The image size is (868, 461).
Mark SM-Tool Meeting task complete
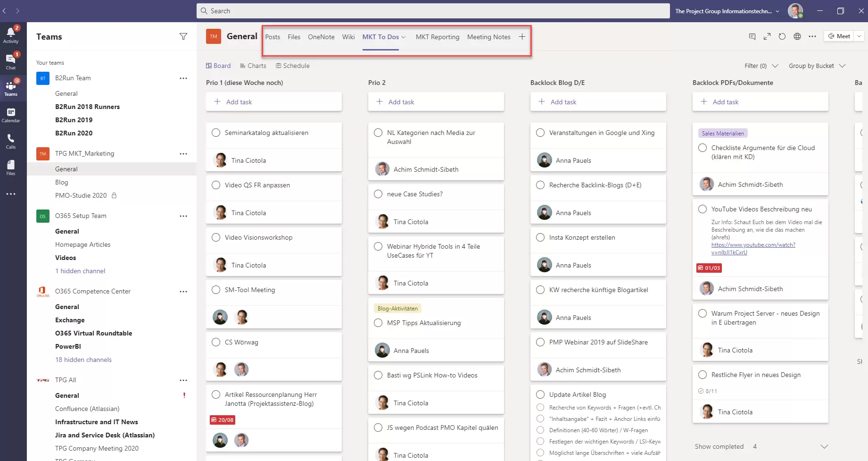(x=216, y=290)
